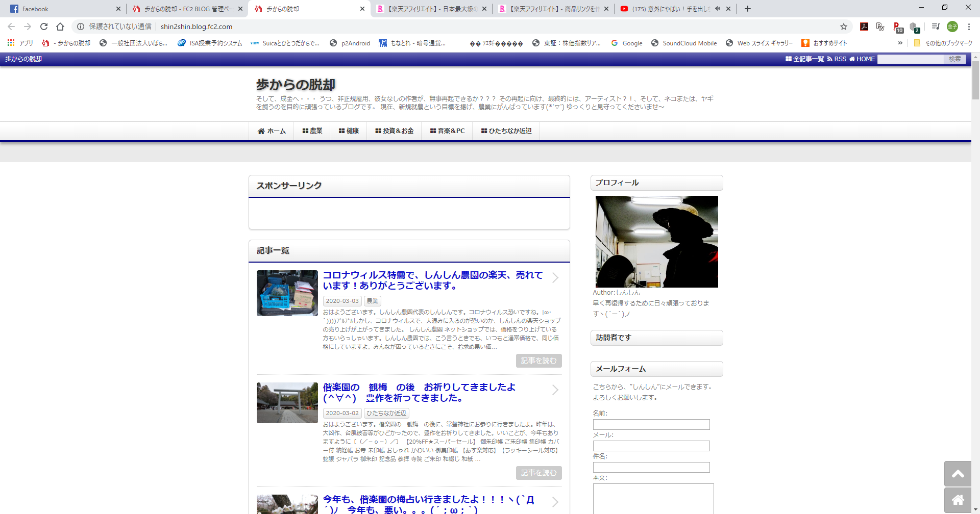Click the blog search text field
The width and height of the screenshot is (980, 514).
click(910, 59)
